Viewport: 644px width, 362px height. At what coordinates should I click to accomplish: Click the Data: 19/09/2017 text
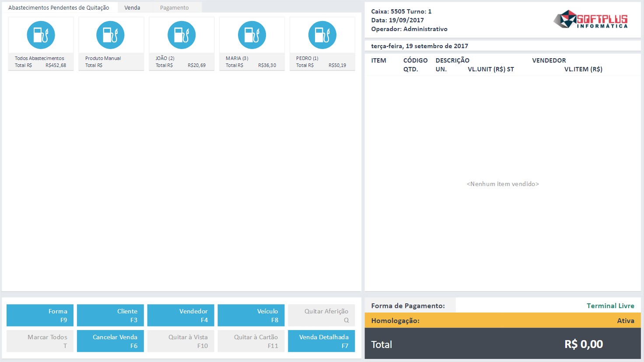click(397, 20)
